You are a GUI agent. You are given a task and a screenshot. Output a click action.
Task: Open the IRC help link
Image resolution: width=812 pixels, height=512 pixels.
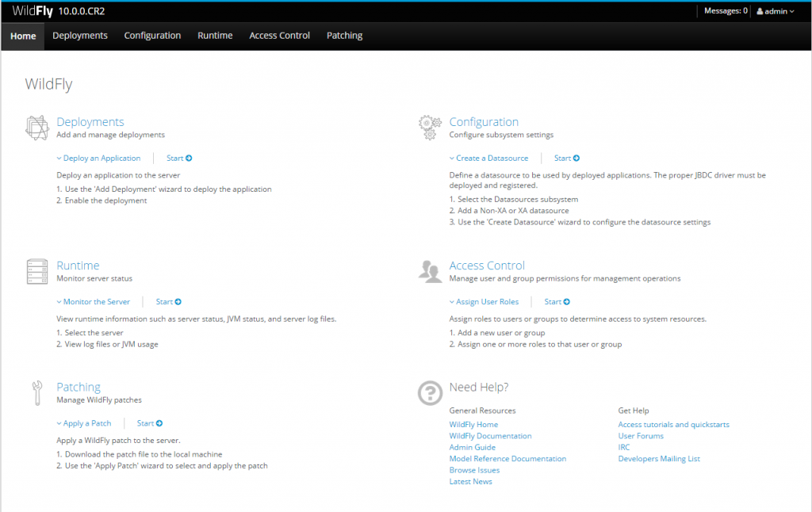tap(624, 447)
